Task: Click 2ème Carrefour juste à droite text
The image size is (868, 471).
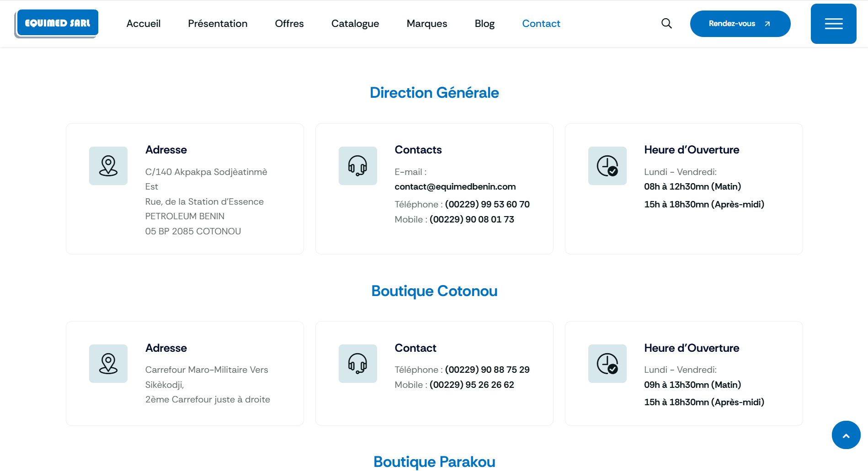Action: [208, 399]
